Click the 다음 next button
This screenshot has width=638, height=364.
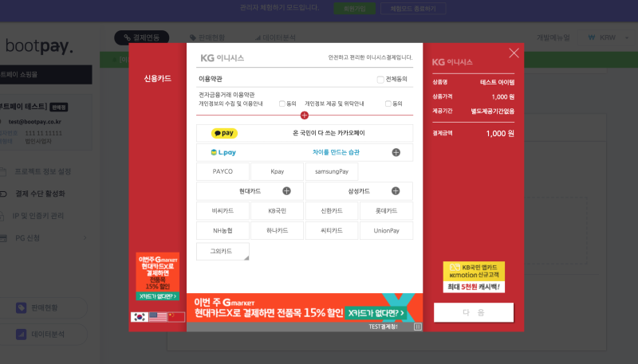pos(474,312)
